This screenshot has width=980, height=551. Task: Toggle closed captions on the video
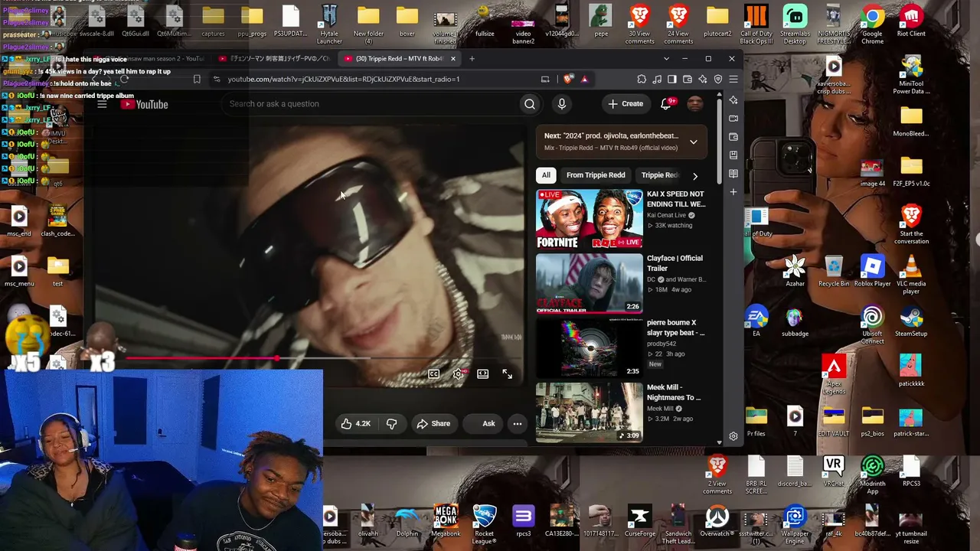tap(434, 373)
